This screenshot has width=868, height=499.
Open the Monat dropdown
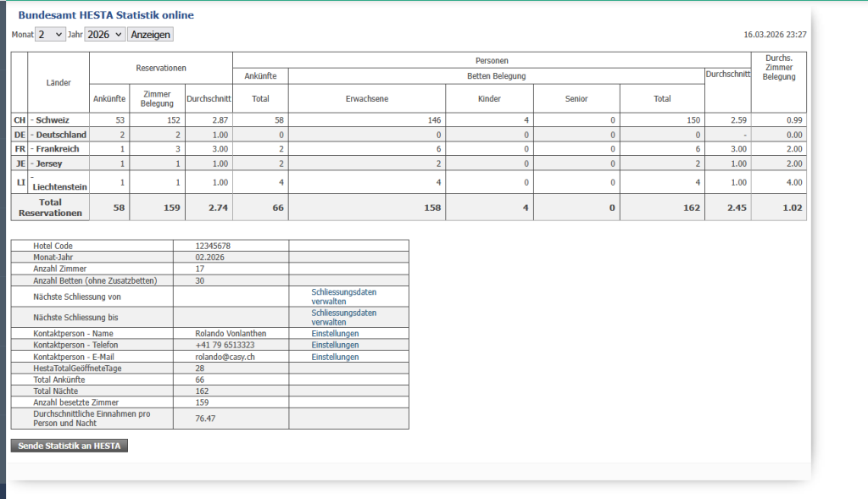[x=50, y=35]
